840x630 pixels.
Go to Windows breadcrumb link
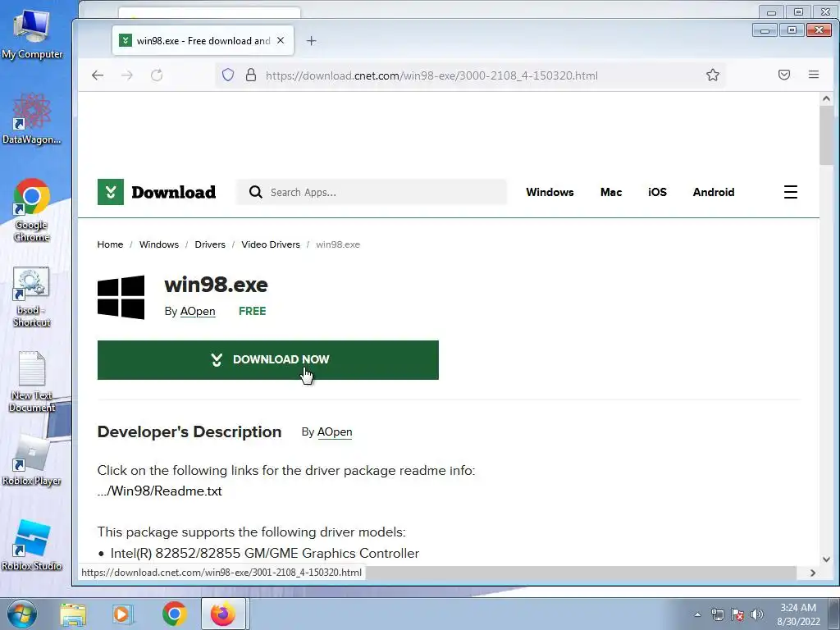159,244
